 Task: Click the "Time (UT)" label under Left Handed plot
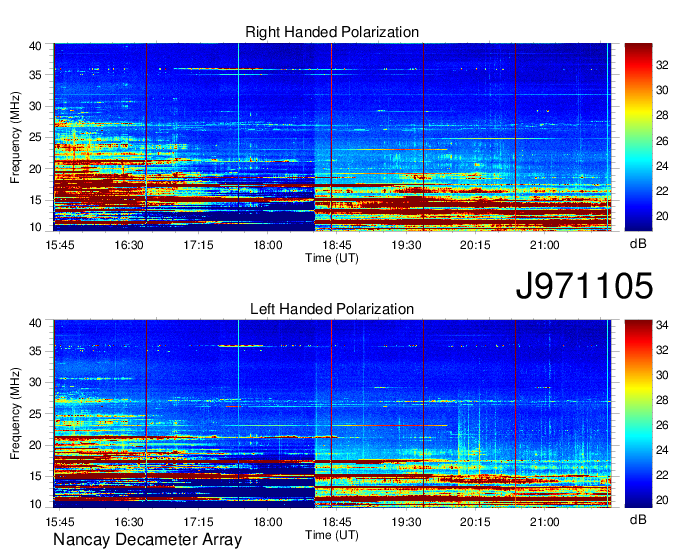click(332, 535)
